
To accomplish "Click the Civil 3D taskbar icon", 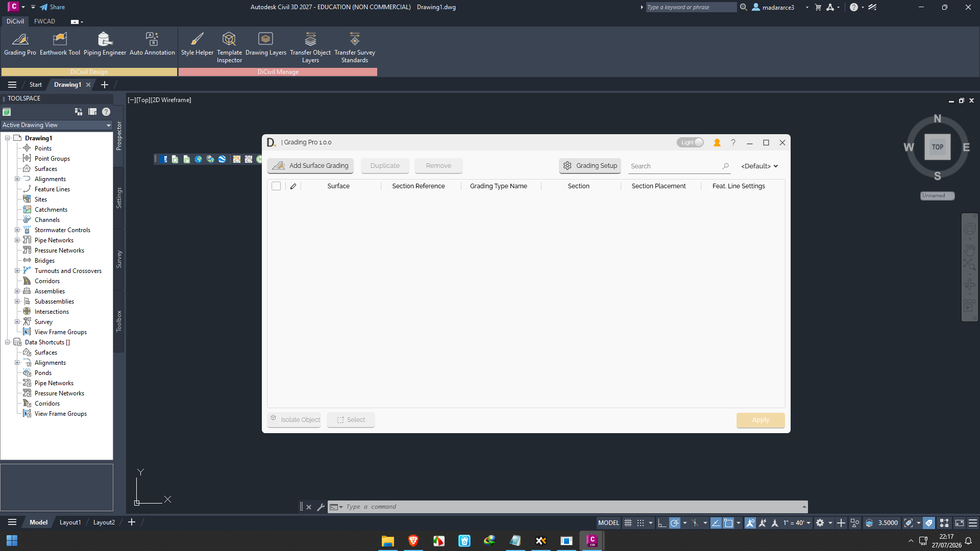I will (x=592, y=541).
